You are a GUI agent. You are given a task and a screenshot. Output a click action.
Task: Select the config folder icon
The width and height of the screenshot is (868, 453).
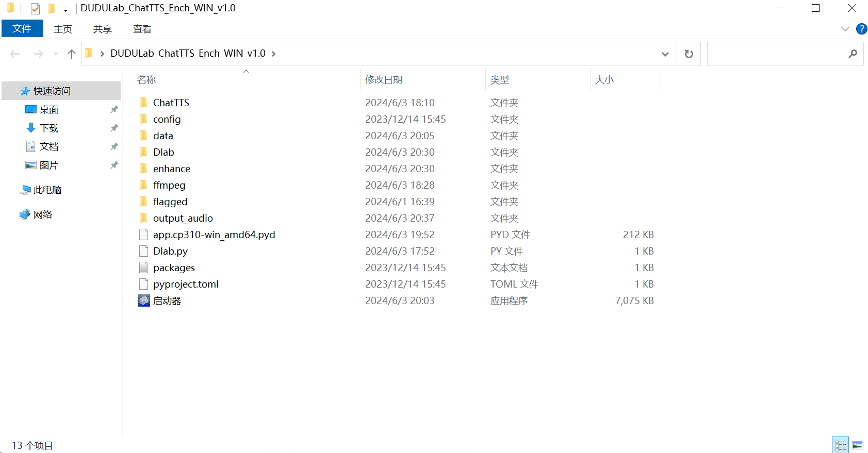coord(143,119)
